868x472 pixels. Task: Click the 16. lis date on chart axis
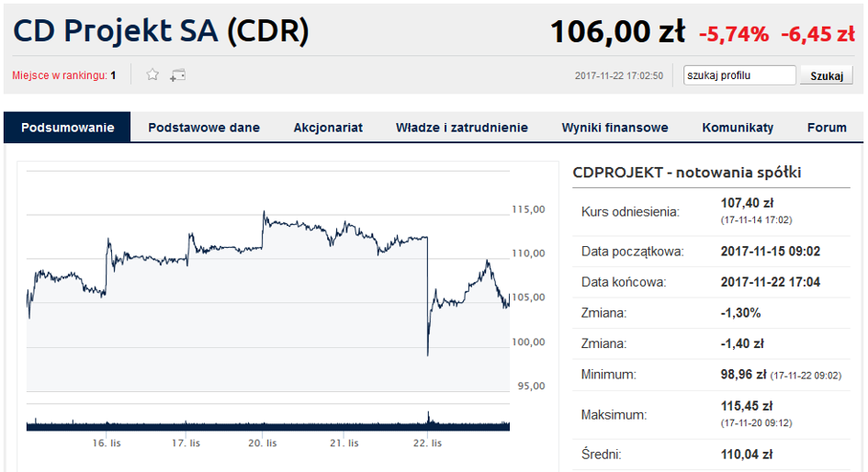click(x=108, y=443)
